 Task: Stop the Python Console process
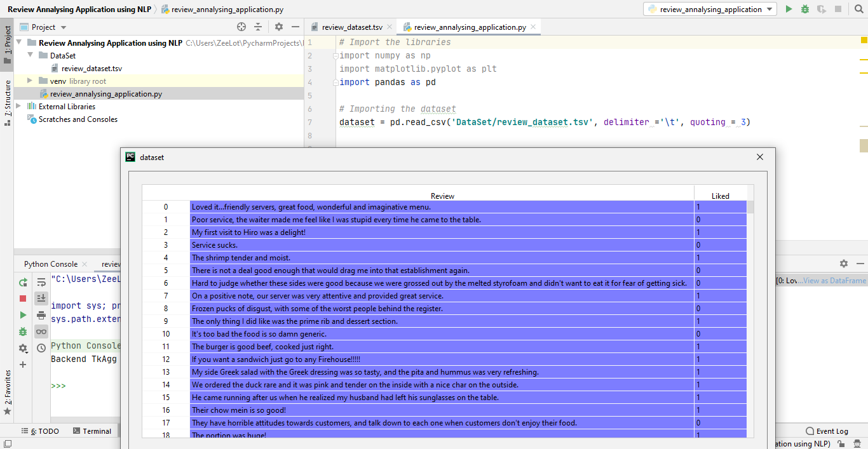click(22, 298)
